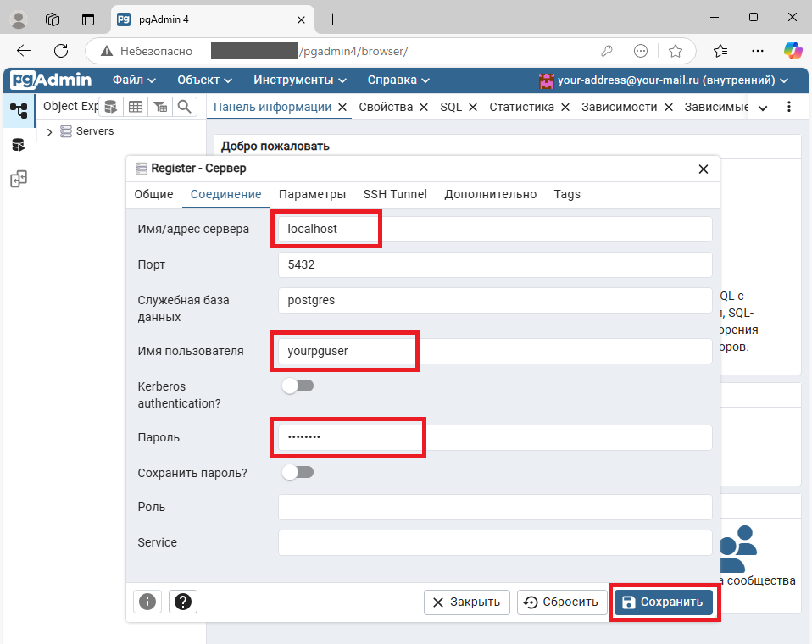Screen dimensions: 812x644
Task: Open the Свойства panel tab
Action: point(386,107)
